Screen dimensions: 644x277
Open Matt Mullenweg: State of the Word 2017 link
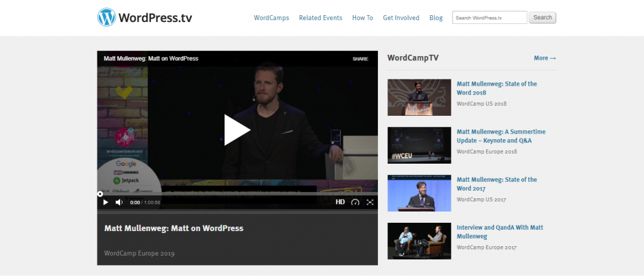(x=497, y=184)
